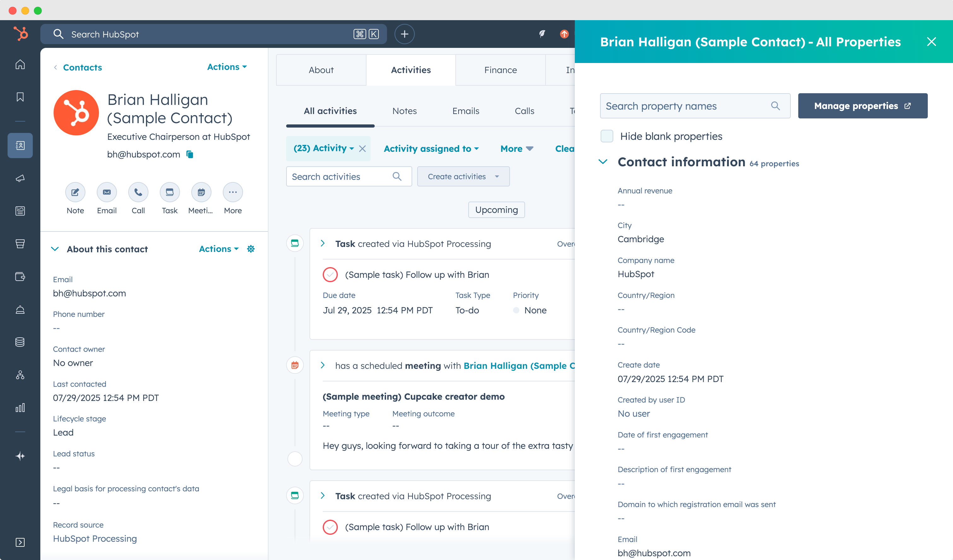The image size is (953, 560).
Task: Open the Marketing megaphone icon in sidebar
Action: 20,178
